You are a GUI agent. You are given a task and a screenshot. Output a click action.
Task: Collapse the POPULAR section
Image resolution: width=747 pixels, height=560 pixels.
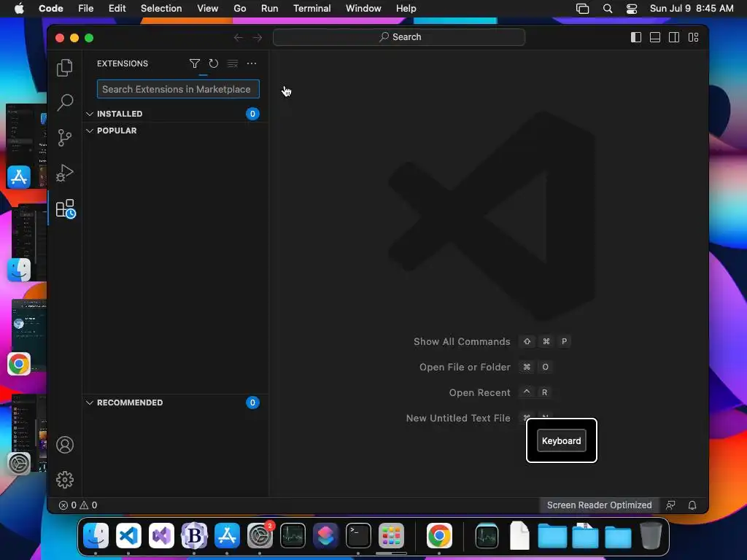[90, 131]
